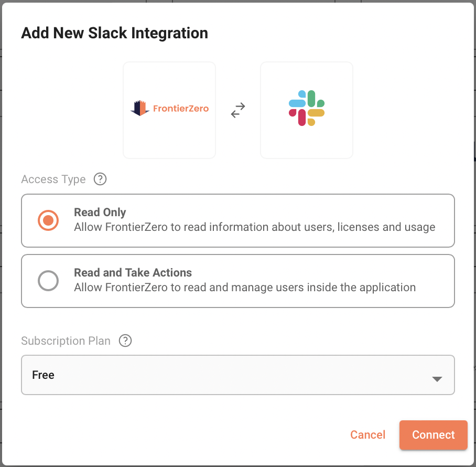Click the dropdown arrow beside Free
The image size is (476, 467).
(x=437, y=379)
